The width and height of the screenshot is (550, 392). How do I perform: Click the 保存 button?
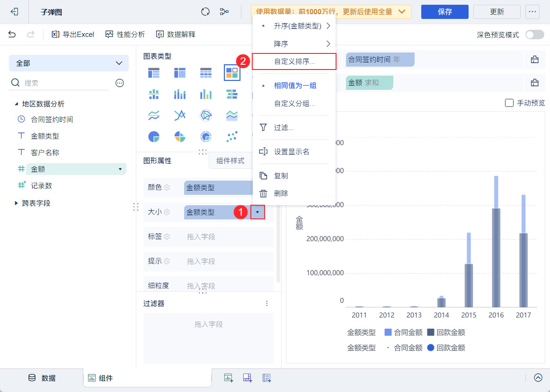tap(445, 11)
